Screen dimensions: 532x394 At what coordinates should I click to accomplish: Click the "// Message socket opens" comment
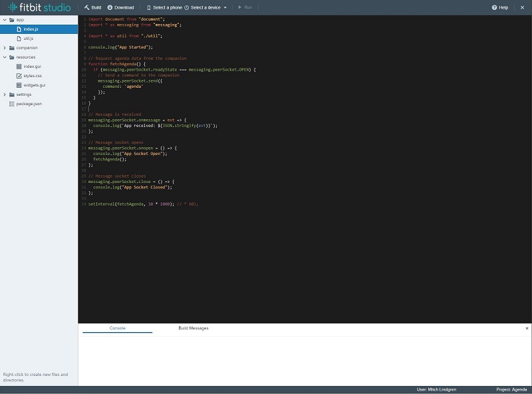[x=116, y=142]
